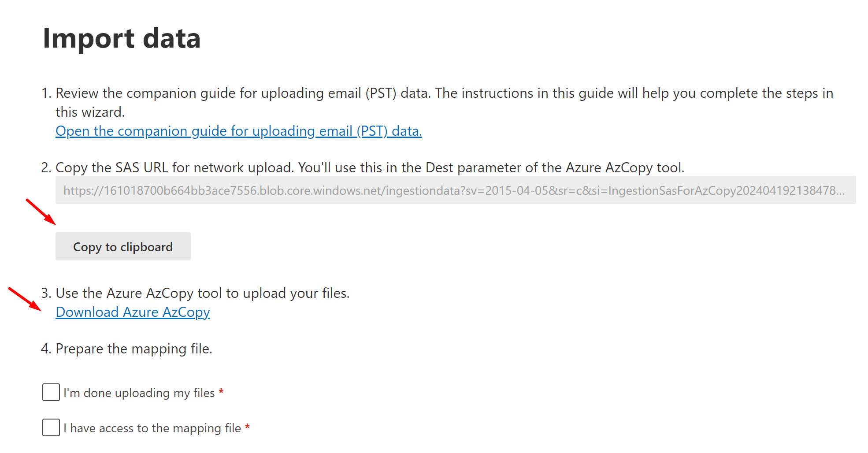Click the ellipsis at the end of the SAS URL
Screen dimensions: 868x453
tap(840, 191)
